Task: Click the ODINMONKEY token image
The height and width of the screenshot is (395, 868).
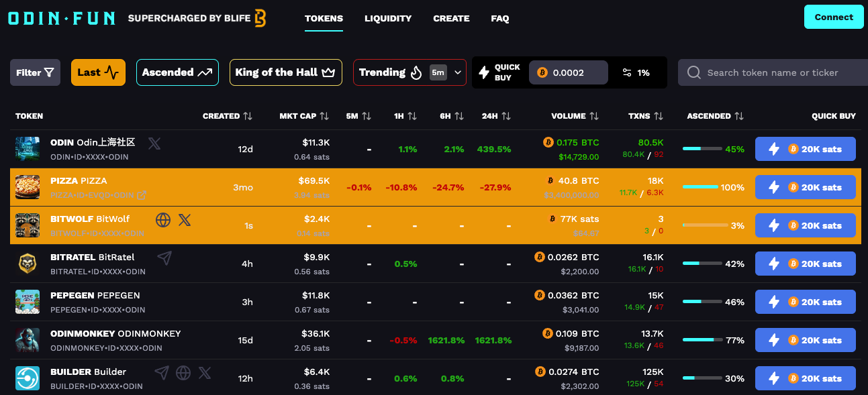Action: [x=28, y=340]
